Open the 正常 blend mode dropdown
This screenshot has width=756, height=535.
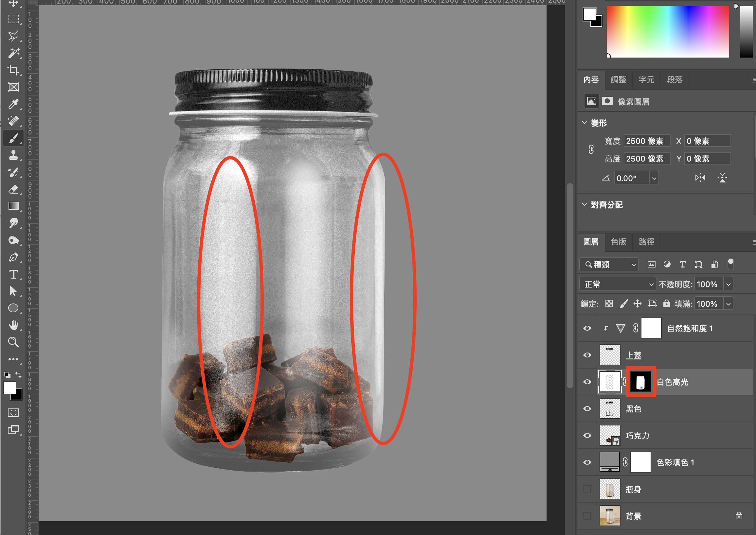pyautogui.click(x=618, y=284)
